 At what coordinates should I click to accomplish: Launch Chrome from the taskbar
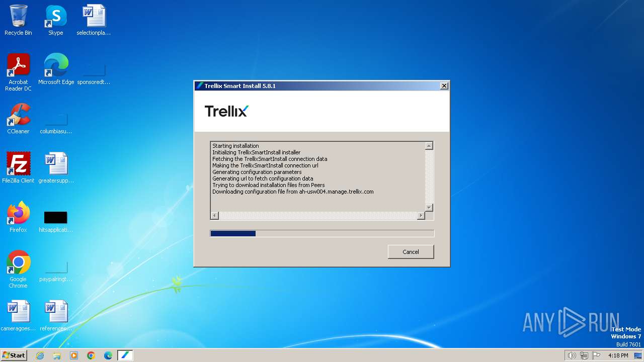[x=91, y=355]
